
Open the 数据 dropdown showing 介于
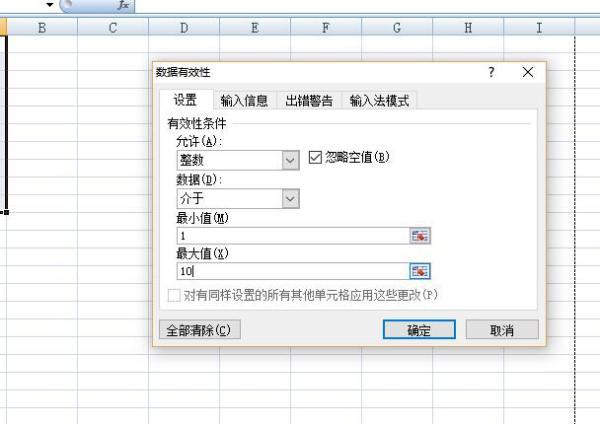(x=291, y=199)
